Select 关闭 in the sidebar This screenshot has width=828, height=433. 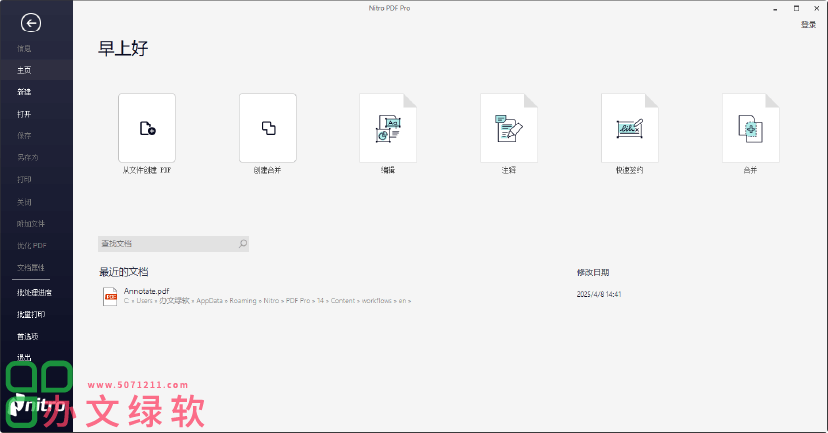[24, 202]
